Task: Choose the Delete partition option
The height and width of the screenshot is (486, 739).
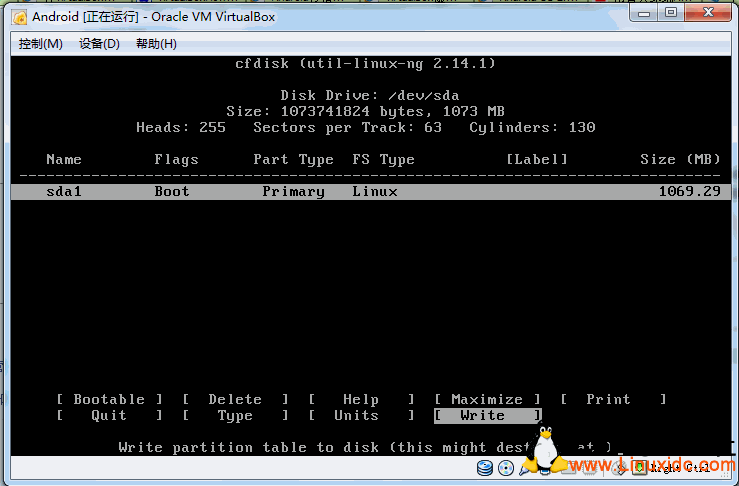Action: [x=235, y=399]
